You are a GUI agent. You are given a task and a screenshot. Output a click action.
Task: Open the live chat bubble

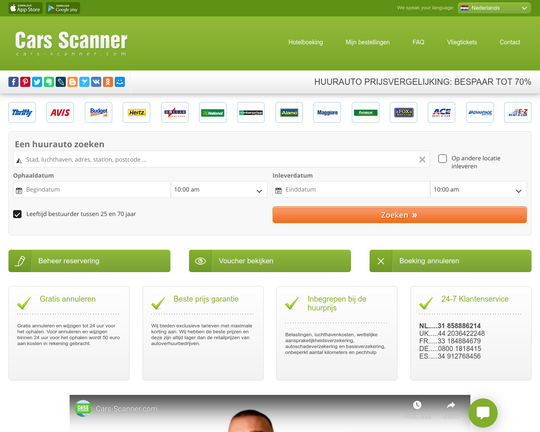point(483,413)
